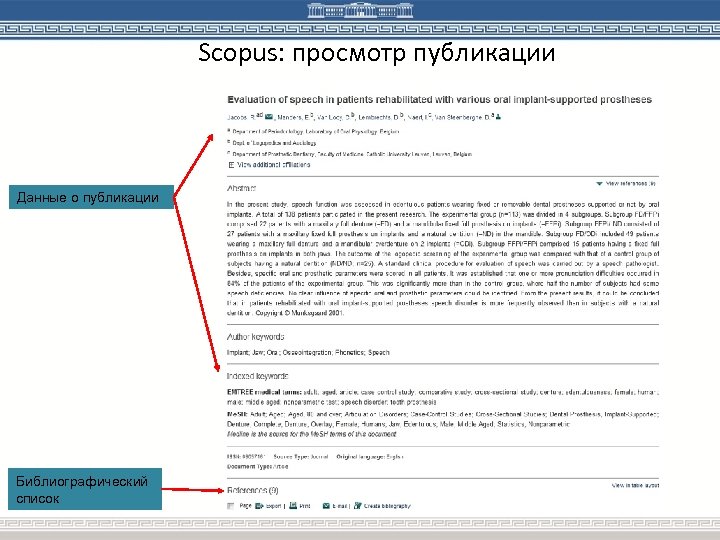
Task: Click the slide title Scopus: просмотр публикации
Action: 377,53
